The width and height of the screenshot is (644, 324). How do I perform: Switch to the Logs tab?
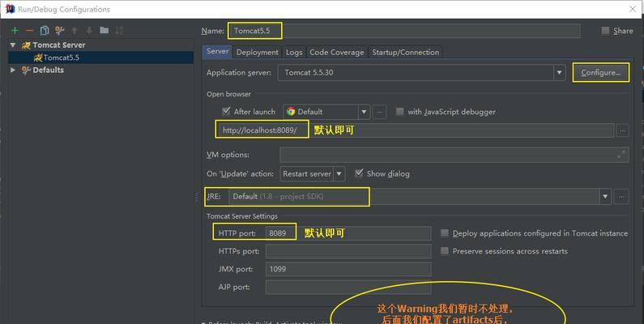[294, 52]
